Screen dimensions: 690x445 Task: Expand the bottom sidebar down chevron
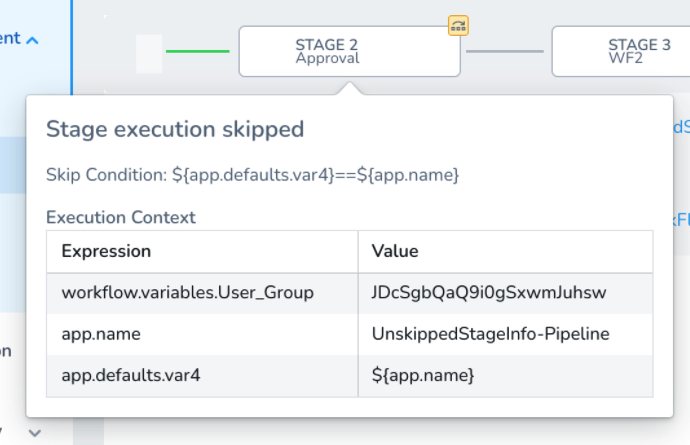(35, 433)
